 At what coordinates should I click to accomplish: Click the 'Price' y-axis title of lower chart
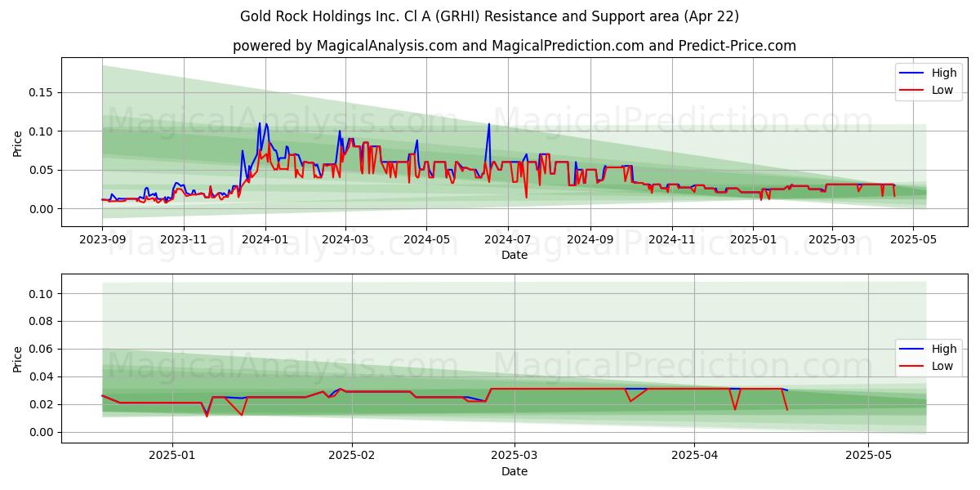(18, 359)
